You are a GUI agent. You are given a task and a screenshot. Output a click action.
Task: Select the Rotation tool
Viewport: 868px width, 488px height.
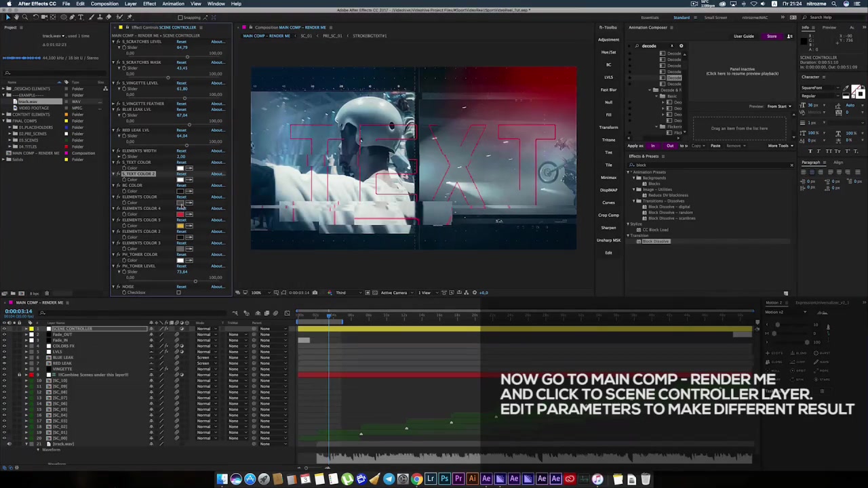point(35,17)
